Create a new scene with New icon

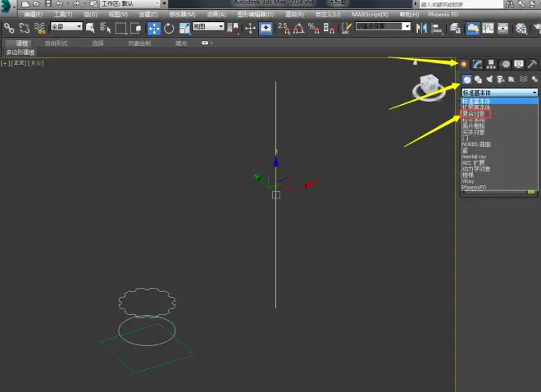coord(25,4)
